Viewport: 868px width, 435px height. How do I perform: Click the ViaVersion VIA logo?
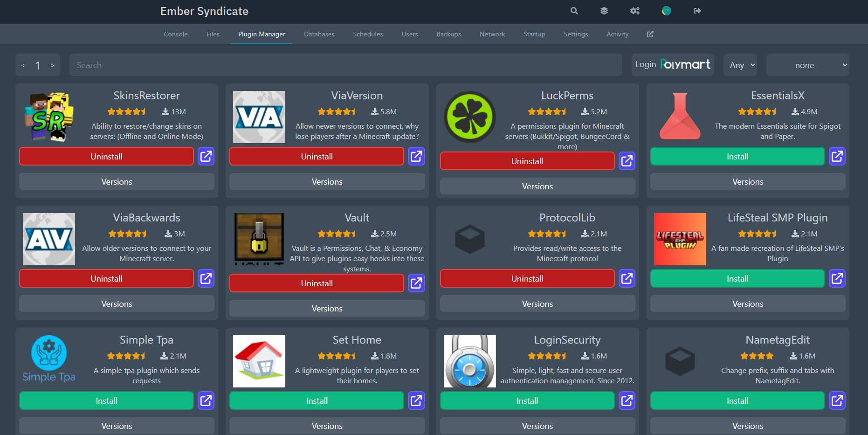pos(259,117)
